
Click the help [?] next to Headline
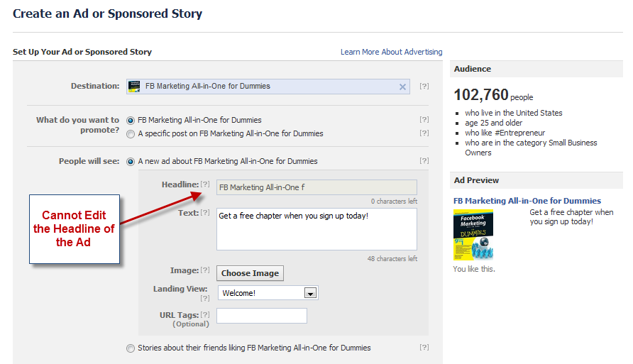tap(205, 184)
